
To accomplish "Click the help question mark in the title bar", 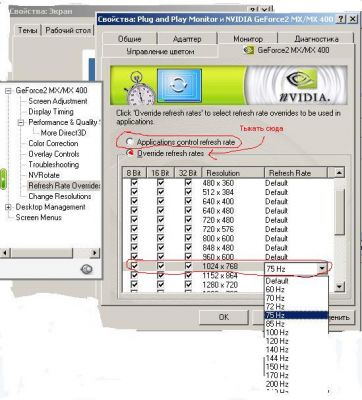I will coord(340,19).
